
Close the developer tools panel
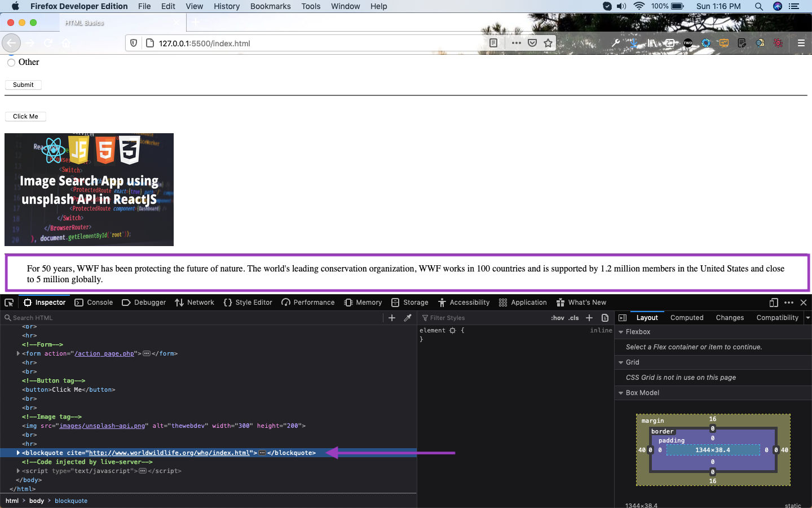pyautogui.click(x=804, y=303)
